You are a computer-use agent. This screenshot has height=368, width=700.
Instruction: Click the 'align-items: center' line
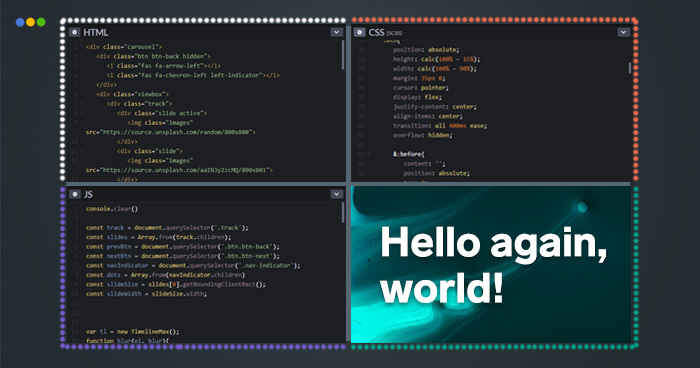[x=428, y=116]
